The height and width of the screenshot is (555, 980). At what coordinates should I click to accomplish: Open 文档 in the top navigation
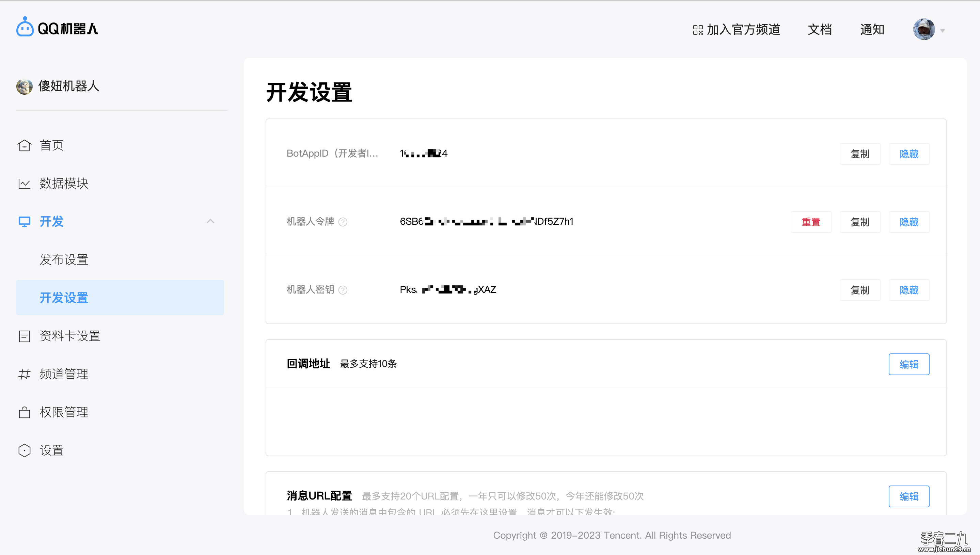(x=820, y=29)
